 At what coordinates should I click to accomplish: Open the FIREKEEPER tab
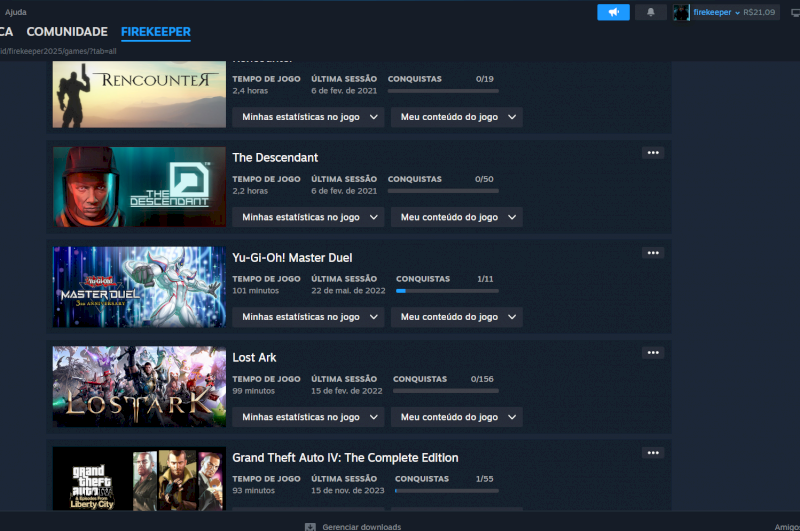click(155, 32)
